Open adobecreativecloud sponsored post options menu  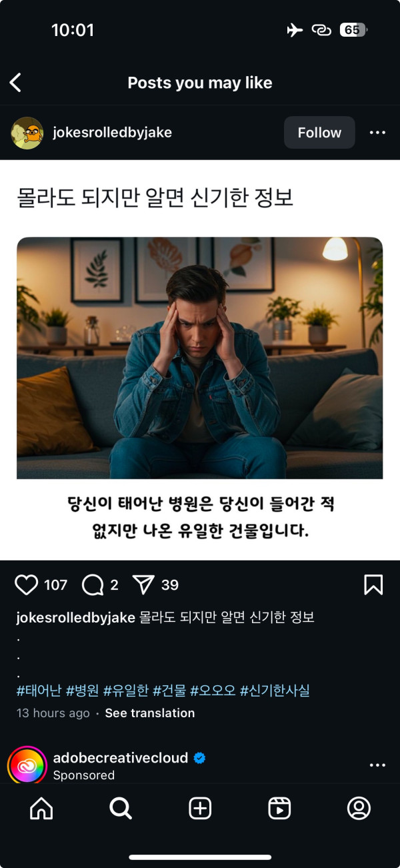point(377,765)
